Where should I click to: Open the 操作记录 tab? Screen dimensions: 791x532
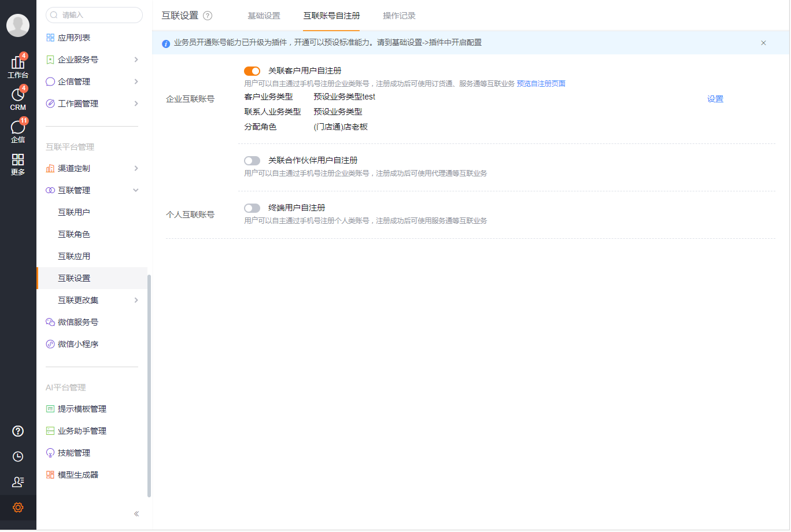[398, 16]
